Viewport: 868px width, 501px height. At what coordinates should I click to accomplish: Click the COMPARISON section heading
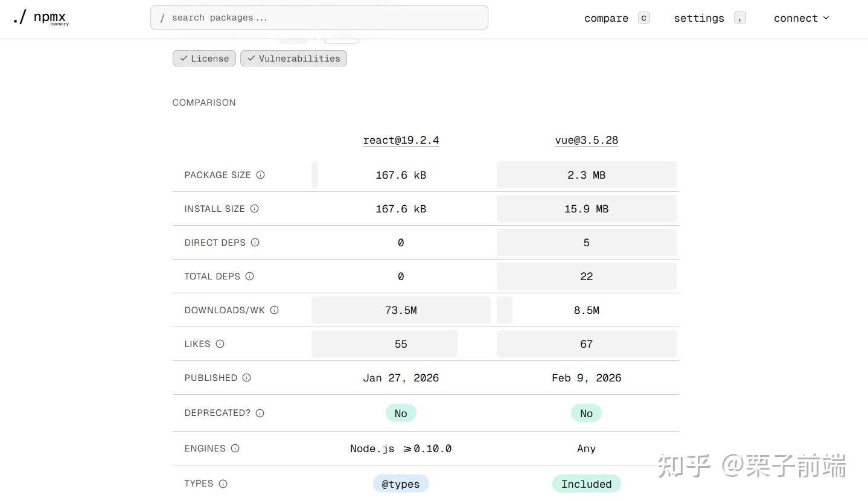coord(204,103)
